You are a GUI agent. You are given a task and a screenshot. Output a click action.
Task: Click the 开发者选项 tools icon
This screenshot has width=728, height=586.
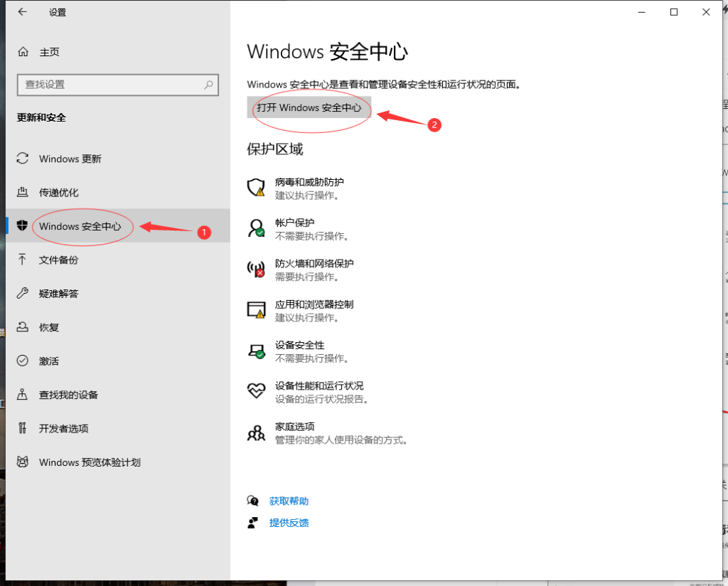tap(22, 427)
